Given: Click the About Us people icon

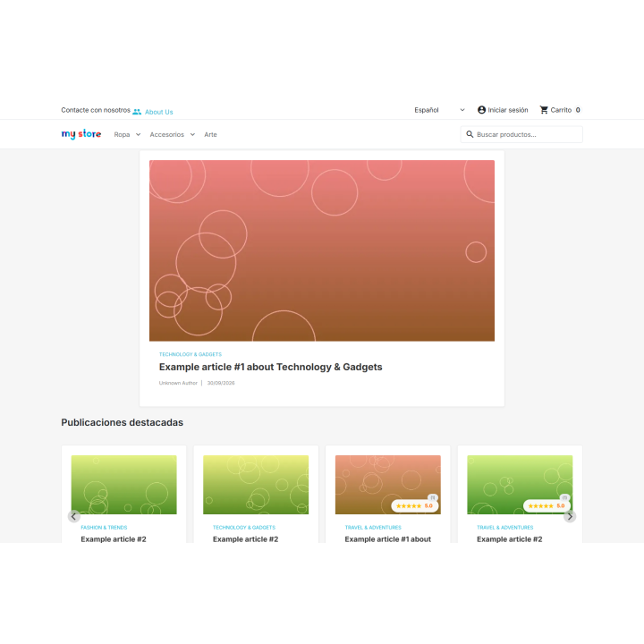Looking at the screenshot, I should coord(137,112).
